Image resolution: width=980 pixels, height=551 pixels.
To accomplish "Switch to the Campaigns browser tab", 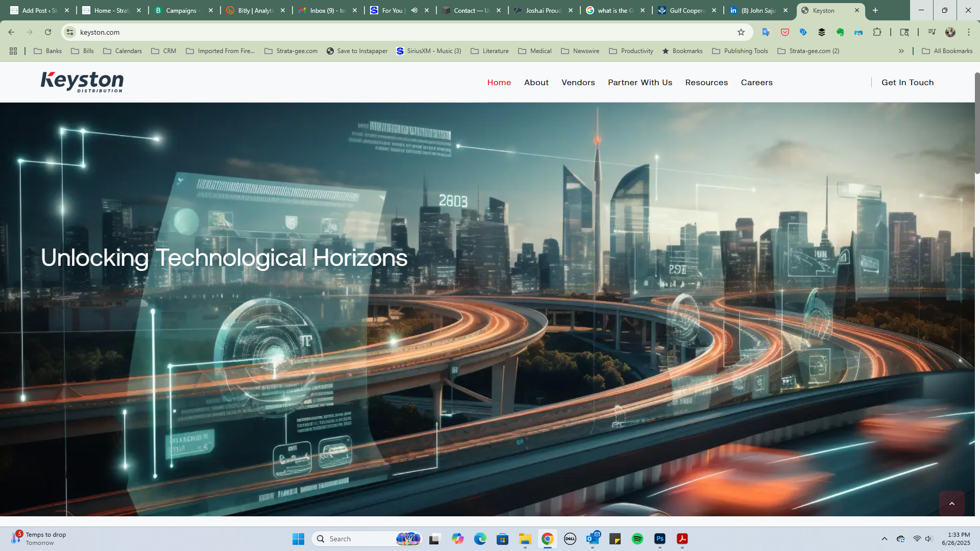I will coord(181,10).
